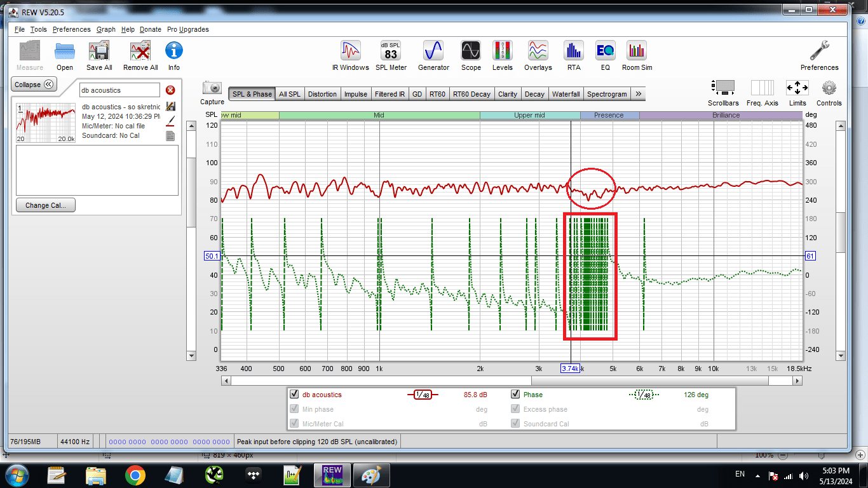Open the Scope tool
This screenshot has width=868, height=488.
point(471,56)
